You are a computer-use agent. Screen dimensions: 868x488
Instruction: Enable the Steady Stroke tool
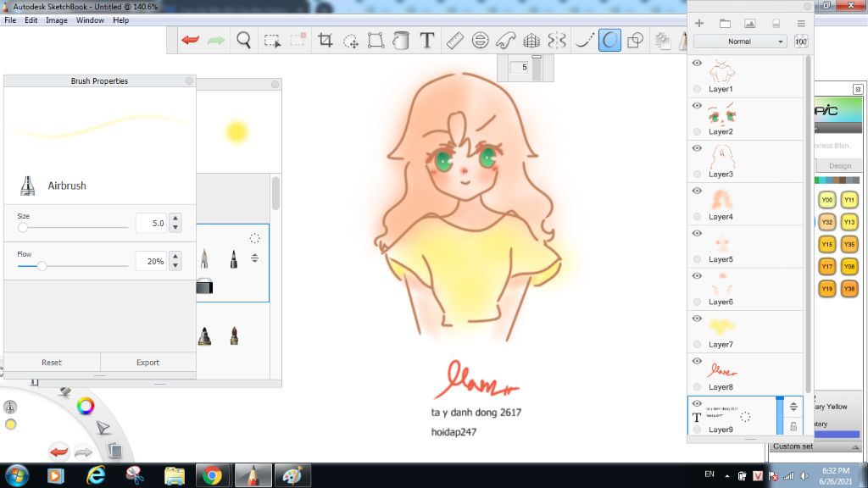[x=584, y=40]
